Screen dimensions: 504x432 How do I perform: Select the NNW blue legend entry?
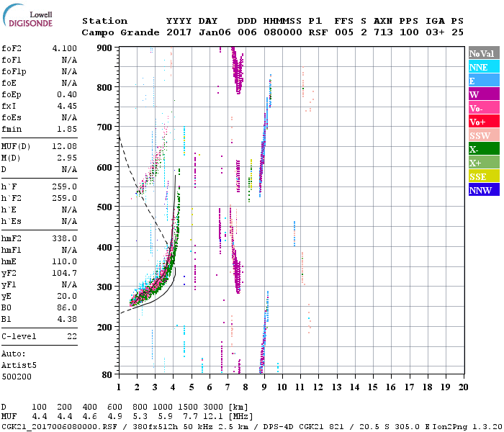click(482, 190)
